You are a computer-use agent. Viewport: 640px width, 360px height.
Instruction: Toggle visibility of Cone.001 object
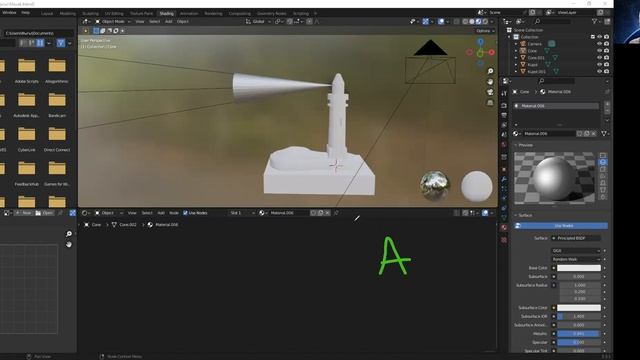600,58
